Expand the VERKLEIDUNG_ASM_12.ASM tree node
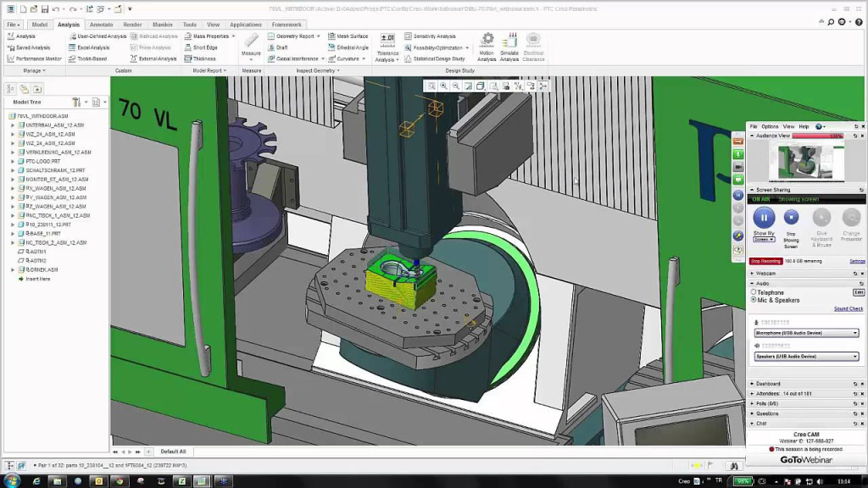This screenshot has height=488, width=868. click(x=13, y=152)
